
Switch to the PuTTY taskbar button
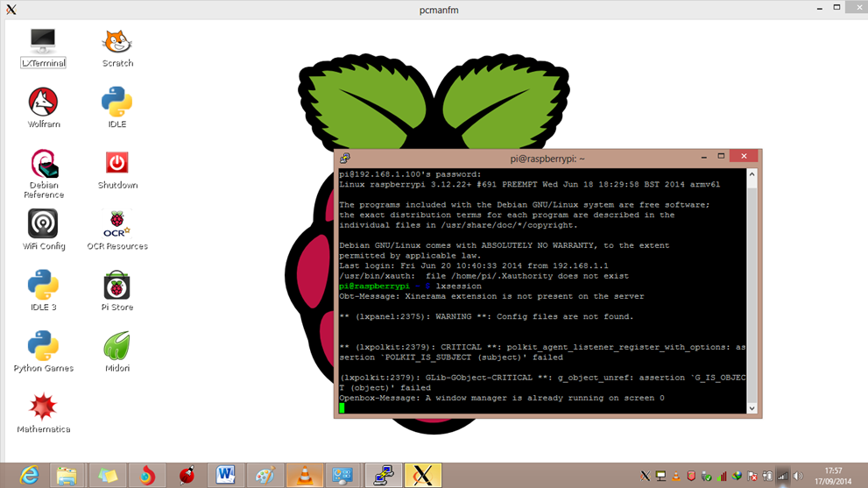pos(383,475)
